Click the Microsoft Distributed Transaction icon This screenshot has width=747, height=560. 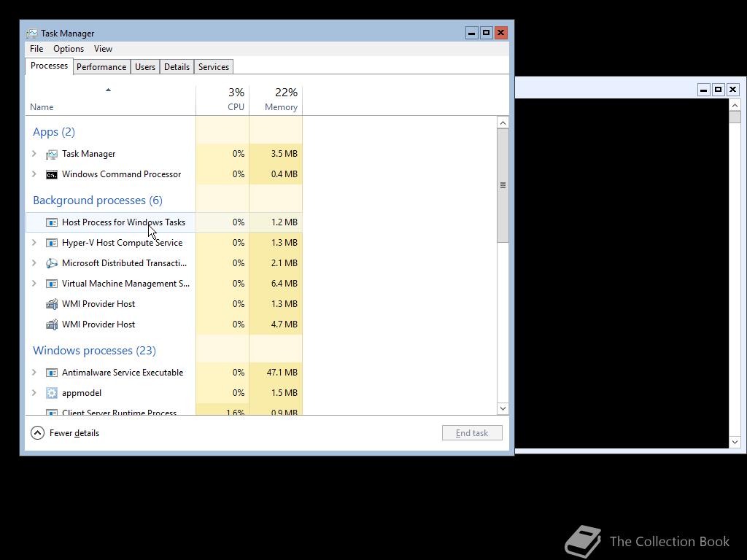[x=52, y=263]
